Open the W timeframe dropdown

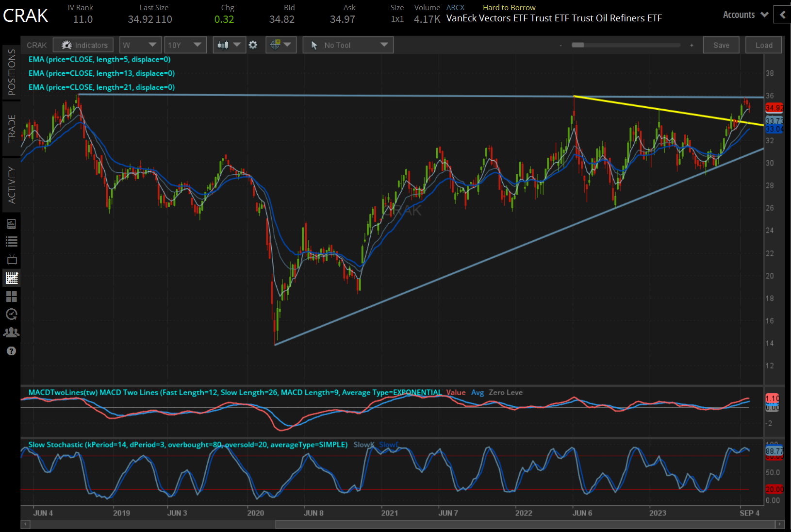pyautogui.click(x=140, y=45)
